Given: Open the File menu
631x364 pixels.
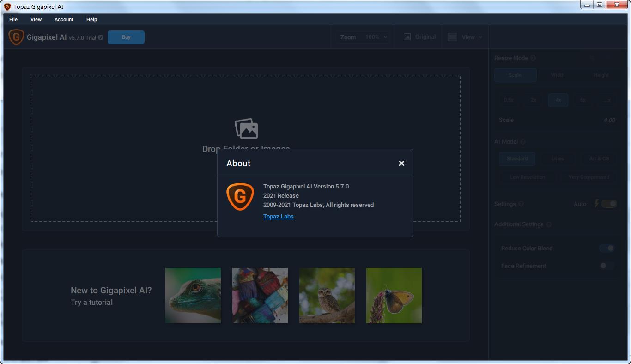Looking at the screenshot, I should point(13,19).
